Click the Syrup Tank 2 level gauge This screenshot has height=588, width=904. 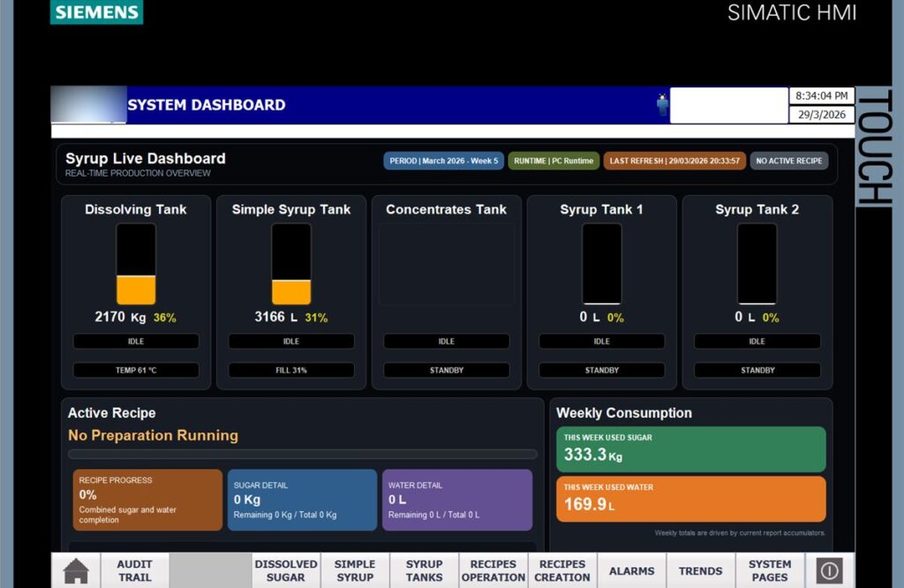point(757,264)
